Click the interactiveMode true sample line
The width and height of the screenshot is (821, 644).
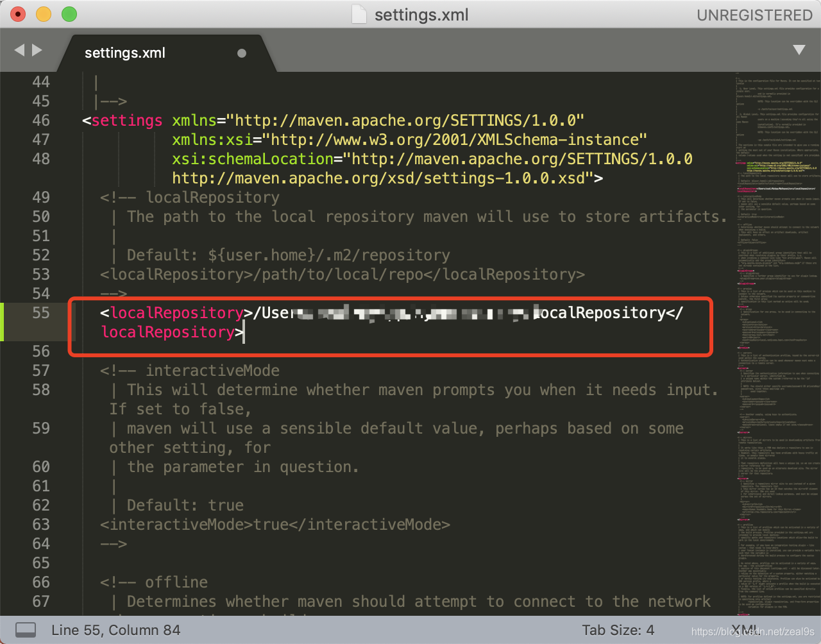pyautogui.click(x=275, y=525)
